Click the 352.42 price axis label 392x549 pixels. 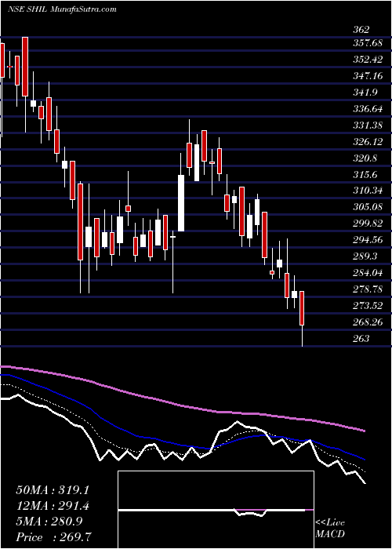coord(368,60)
